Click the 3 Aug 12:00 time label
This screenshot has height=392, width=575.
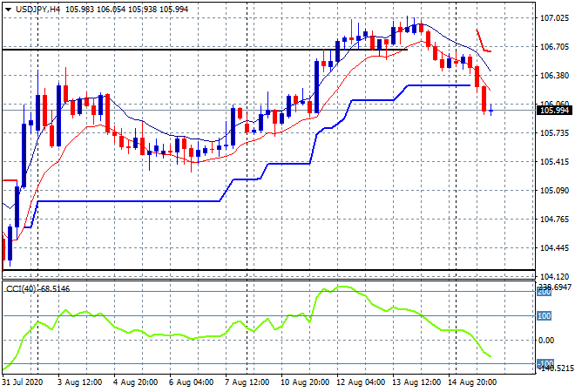pos(79,382)
